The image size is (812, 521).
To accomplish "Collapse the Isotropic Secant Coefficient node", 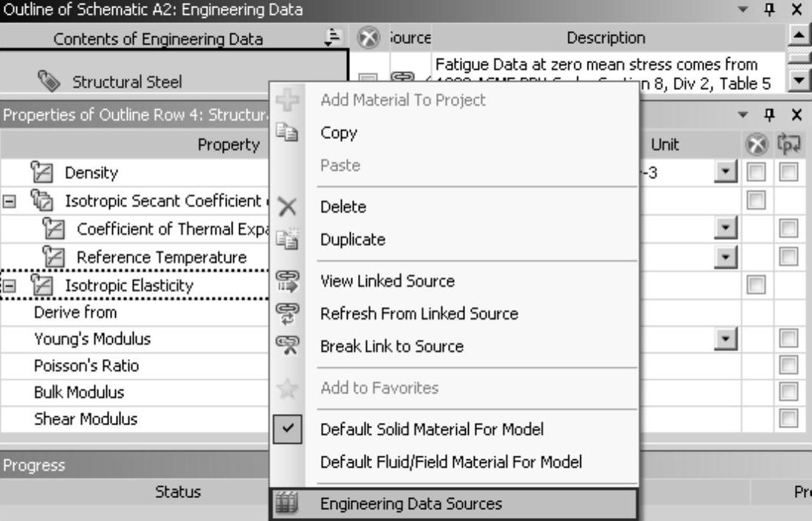I will [x=7, y=201].
